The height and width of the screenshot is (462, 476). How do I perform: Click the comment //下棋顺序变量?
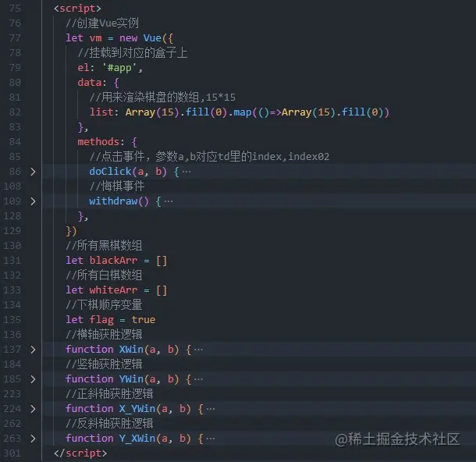[104, 305]
